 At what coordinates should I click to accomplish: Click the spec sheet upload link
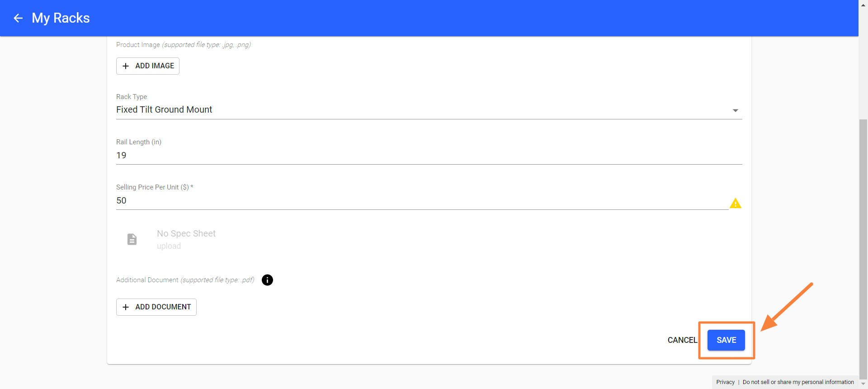169,246
